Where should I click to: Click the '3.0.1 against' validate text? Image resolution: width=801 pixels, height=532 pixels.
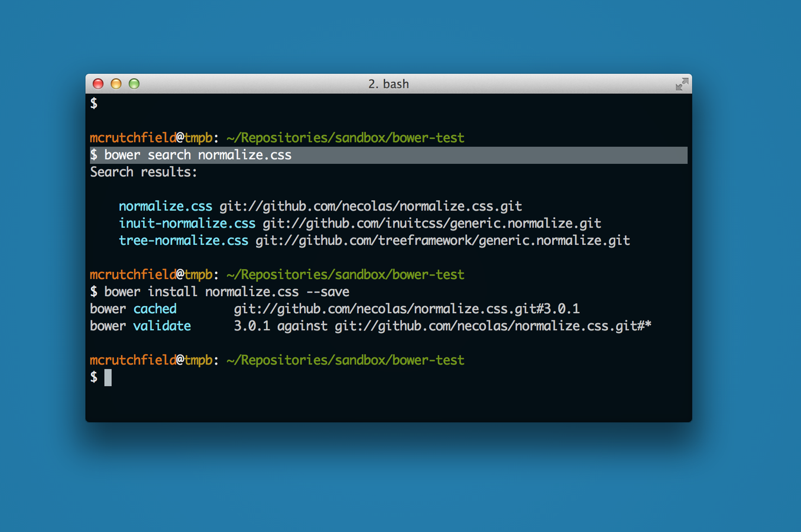[281, 326]
